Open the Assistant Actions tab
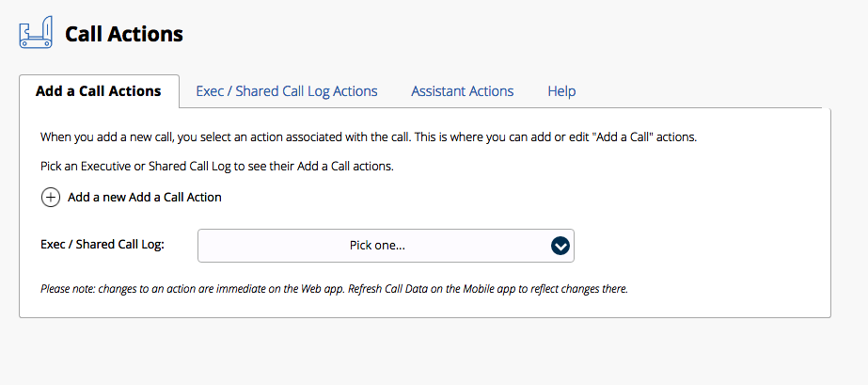 [x=463, y=91]
